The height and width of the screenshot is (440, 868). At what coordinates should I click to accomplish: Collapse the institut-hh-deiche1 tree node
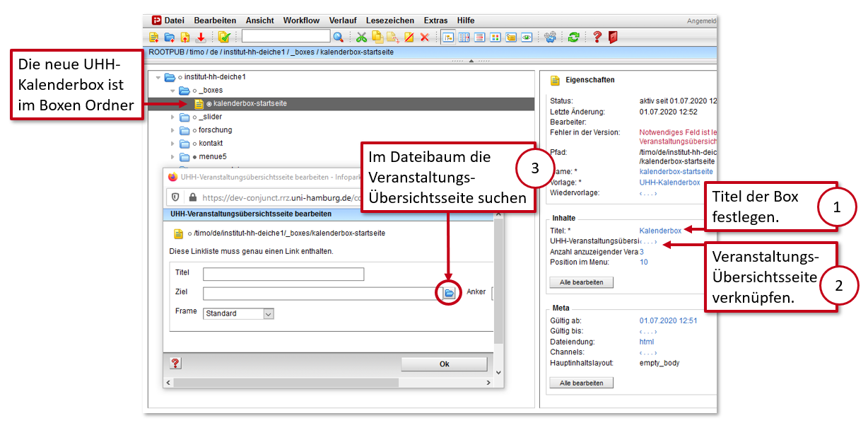point(158,77)
